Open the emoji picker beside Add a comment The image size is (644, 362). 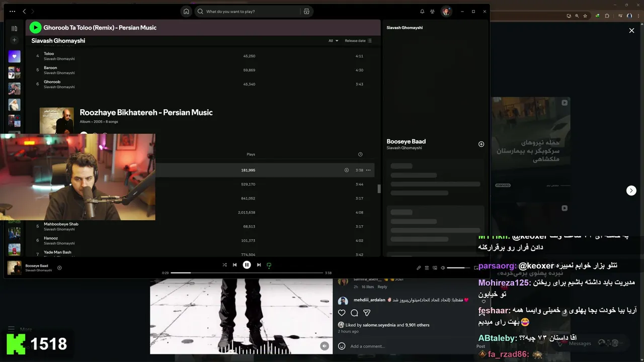(342, 346)
